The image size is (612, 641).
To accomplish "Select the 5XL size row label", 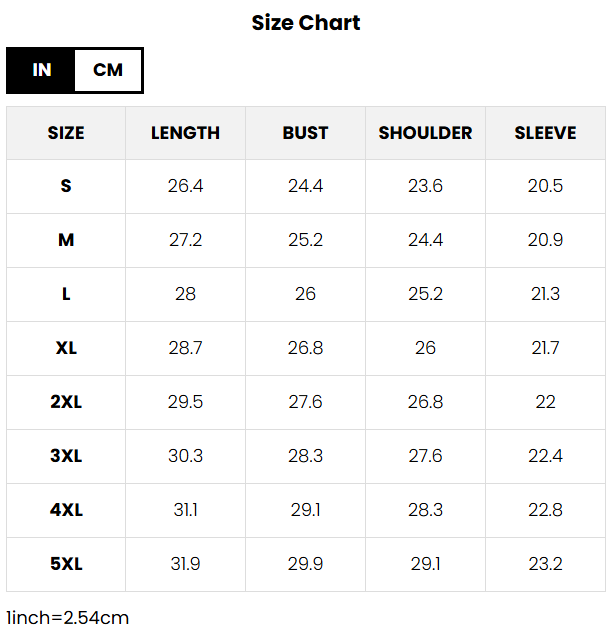I will 66,564.
